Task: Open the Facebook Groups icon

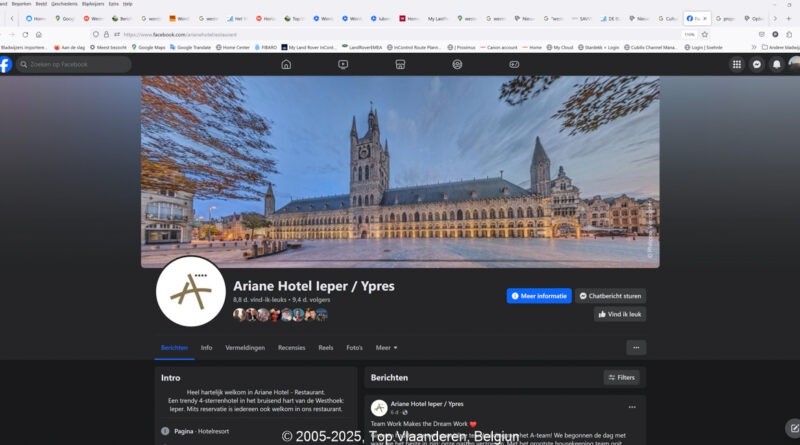Action: click(457, 64)
